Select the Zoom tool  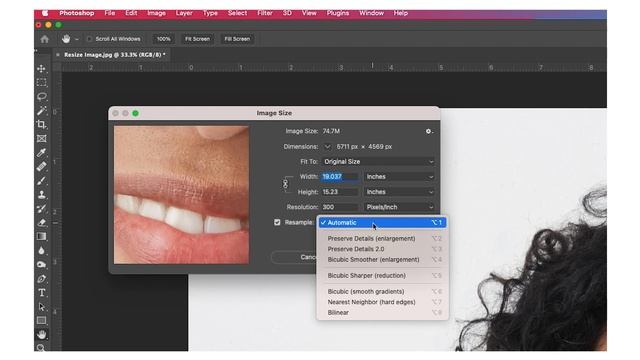(x=42, y=347)
